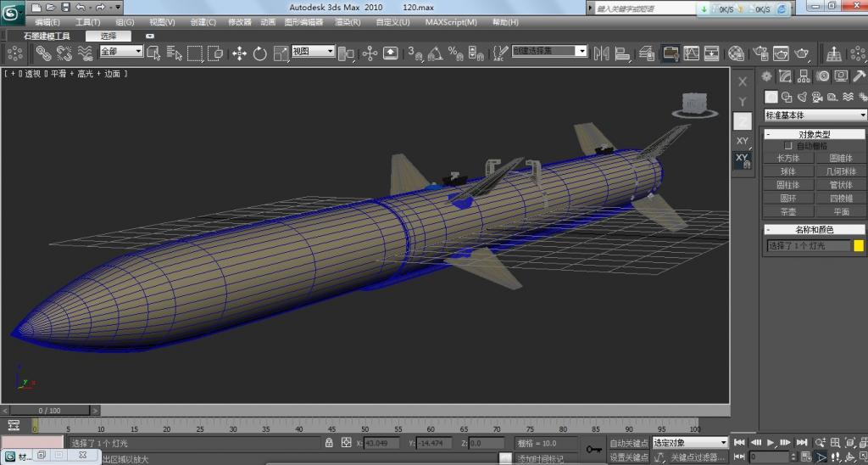Toggle the 自动关键点 auto key mode
The height and width of the screenshot is (465, 868).
pyautogui.click(x=628, y=443)
